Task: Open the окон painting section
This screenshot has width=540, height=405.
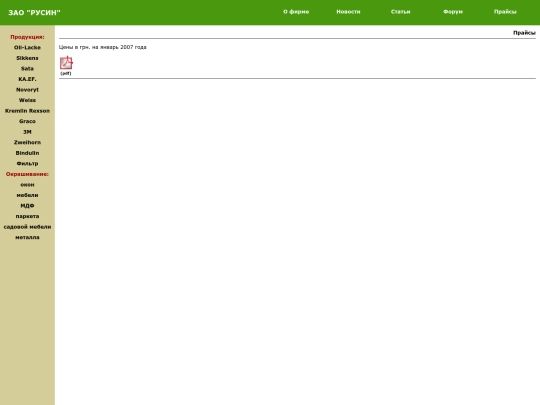Action: (27, 185)
